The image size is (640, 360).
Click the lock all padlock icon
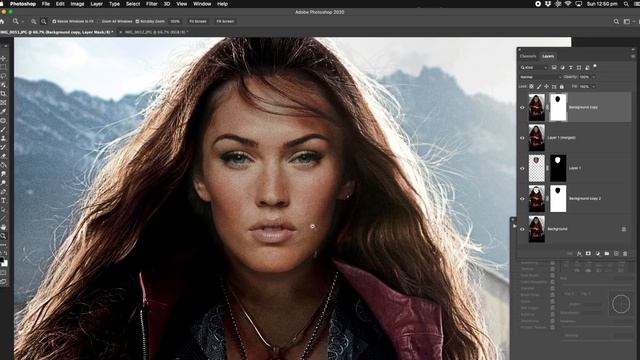(x=562, y=87)
